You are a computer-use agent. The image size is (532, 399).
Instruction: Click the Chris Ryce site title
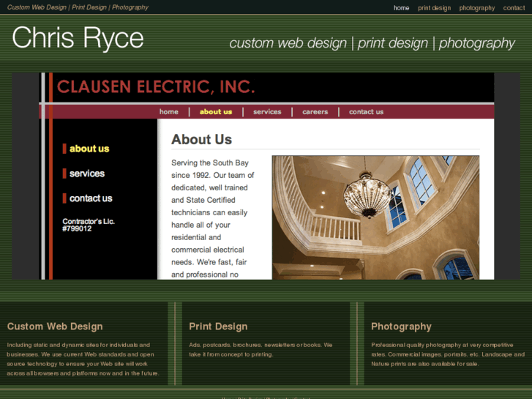(x=78, y=37)
